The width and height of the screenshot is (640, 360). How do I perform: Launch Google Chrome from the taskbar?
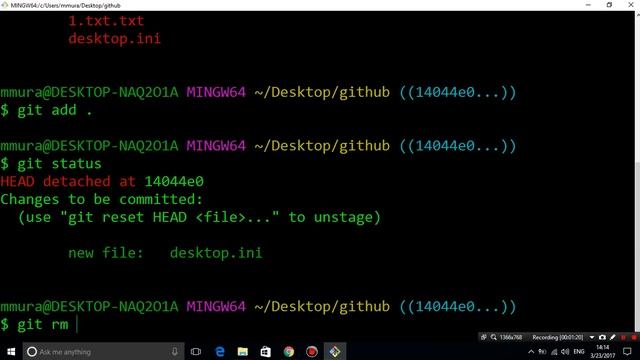tap(289, 351)
